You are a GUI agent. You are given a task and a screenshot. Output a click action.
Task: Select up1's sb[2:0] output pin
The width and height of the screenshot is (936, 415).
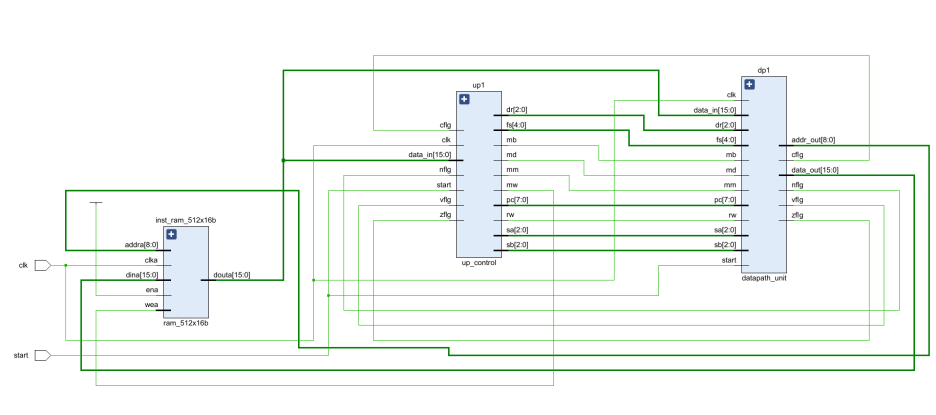517,245
